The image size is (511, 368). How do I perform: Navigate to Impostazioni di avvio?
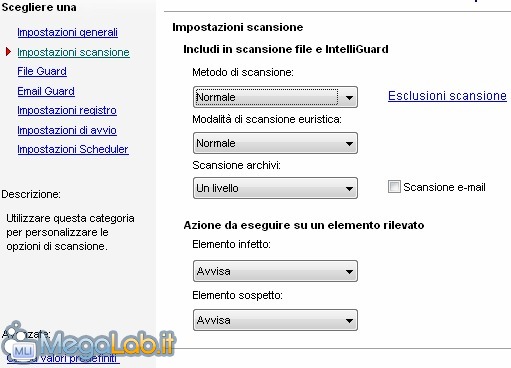click(67, 130)
